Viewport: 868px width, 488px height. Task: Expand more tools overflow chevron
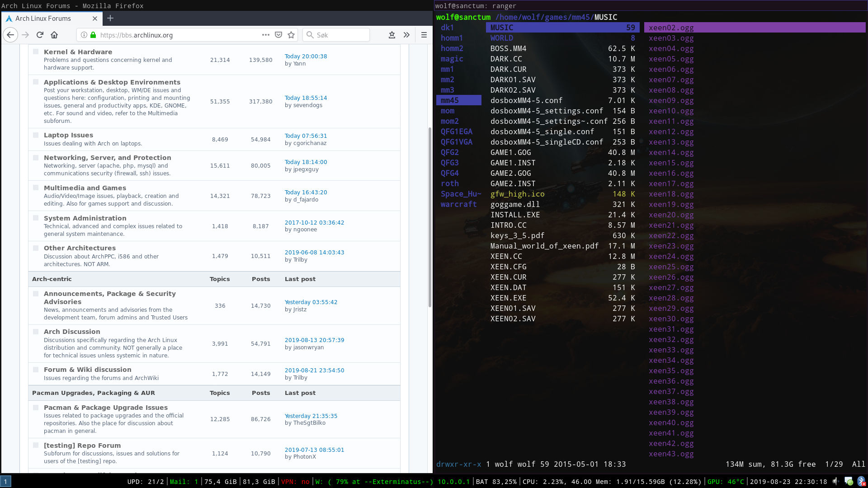coord(406,35)
